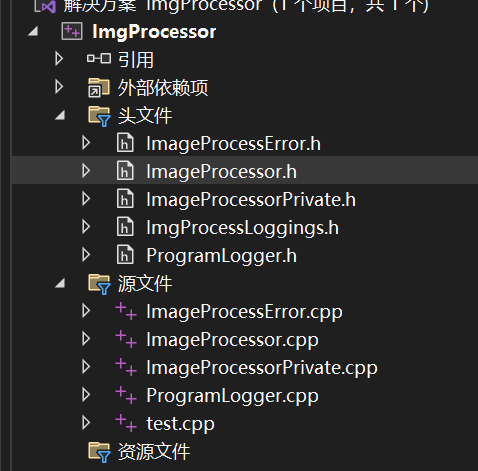Viewport: 478px width, 471px height.
Task: Select file name ProgramLogger.h
Action: click(222, 257)
